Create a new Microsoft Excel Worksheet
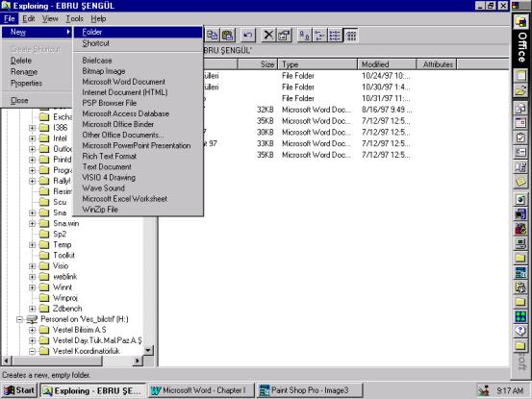This screenshot has height=399, width=532. point(138,199)
